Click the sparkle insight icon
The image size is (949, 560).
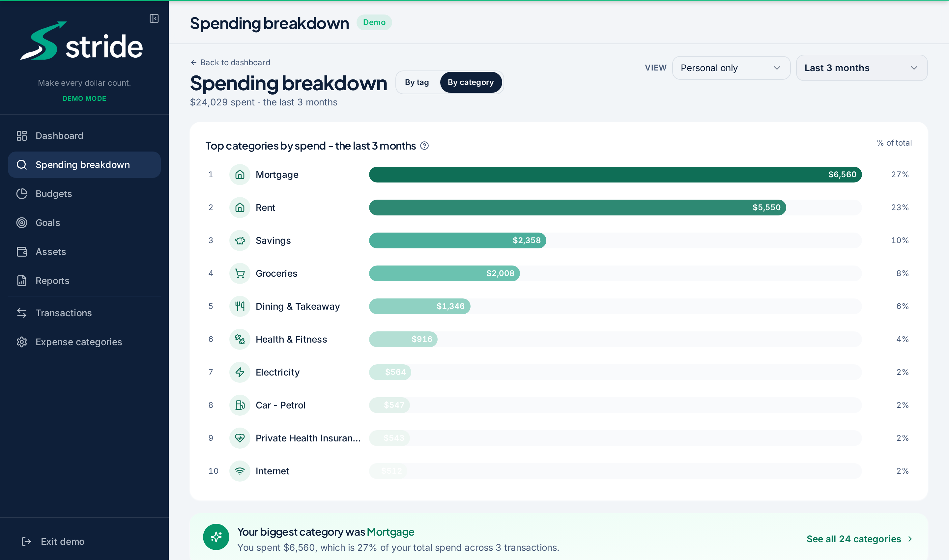(216, 537)
